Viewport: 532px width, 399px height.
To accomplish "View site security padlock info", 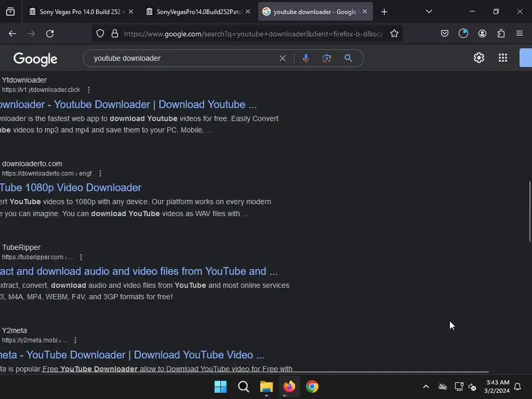I will (x=115, y=34).
